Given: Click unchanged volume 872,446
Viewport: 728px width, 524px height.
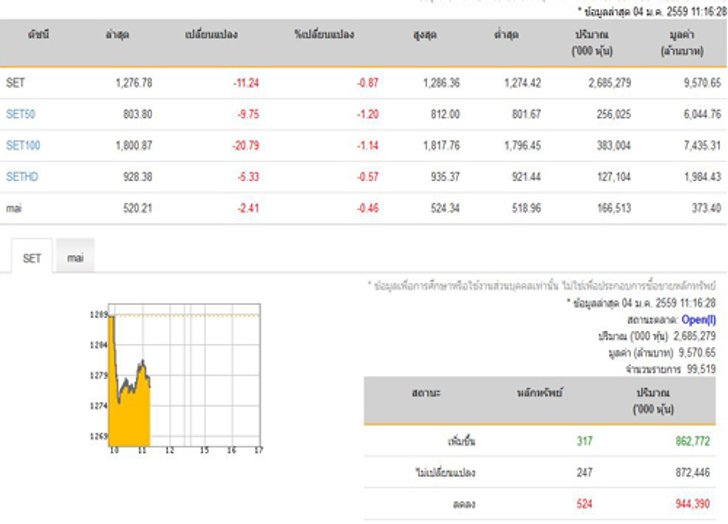Looking at the screenshot, I should coord(693,472).
